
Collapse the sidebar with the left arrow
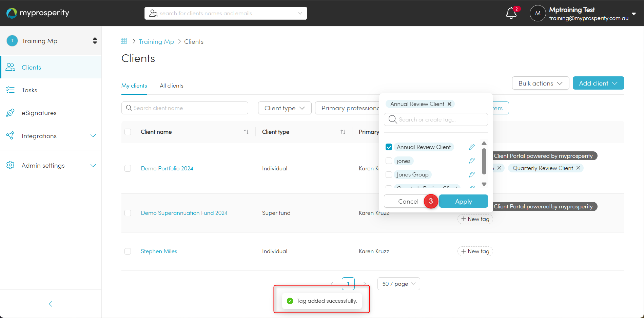[x=51, y=304]
